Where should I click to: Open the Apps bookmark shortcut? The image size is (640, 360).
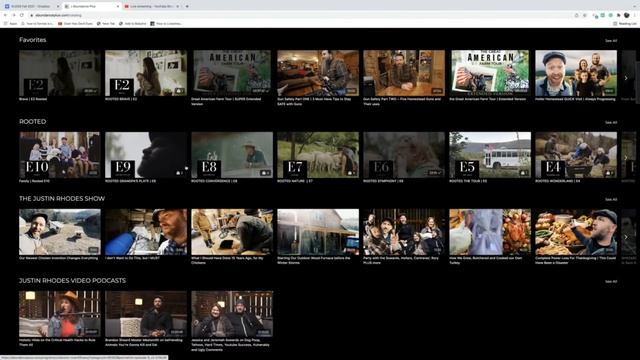tap(11, 24)
